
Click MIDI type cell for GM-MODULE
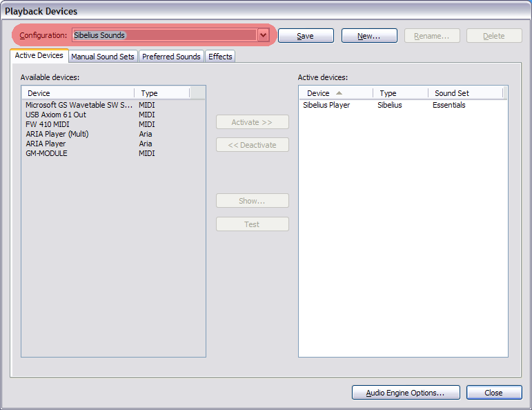point(146,153)
